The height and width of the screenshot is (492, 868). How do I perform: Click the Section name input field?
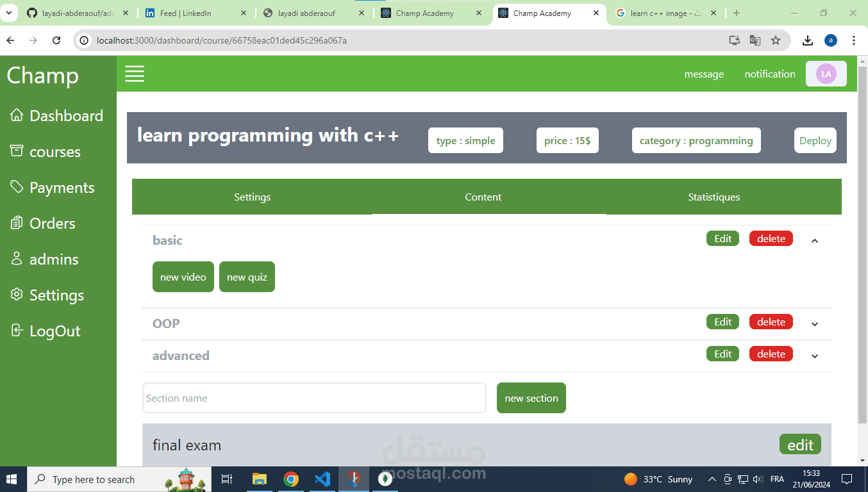click(x=314, y=398)
